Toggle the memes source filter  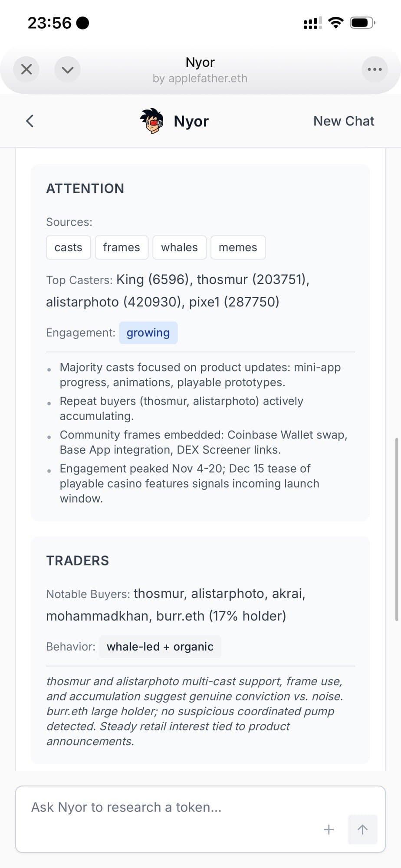tap(238, 247)
